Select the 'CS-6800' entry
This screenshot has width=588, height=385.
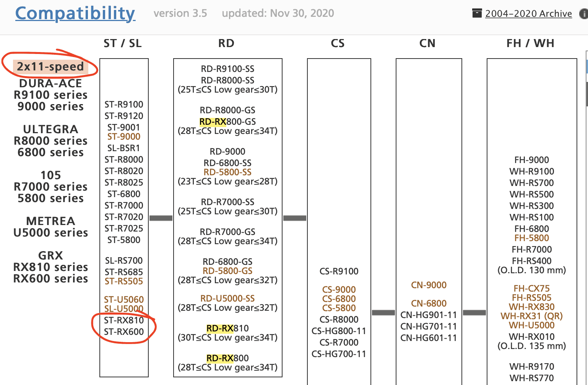click(x=339, y=299)
